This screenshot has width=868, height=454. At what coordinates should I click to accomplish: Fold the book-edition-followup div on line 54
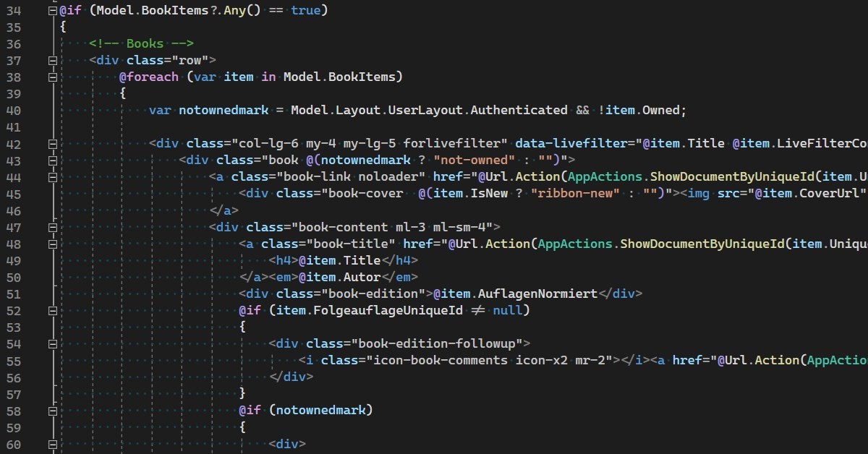pos(51,343)
